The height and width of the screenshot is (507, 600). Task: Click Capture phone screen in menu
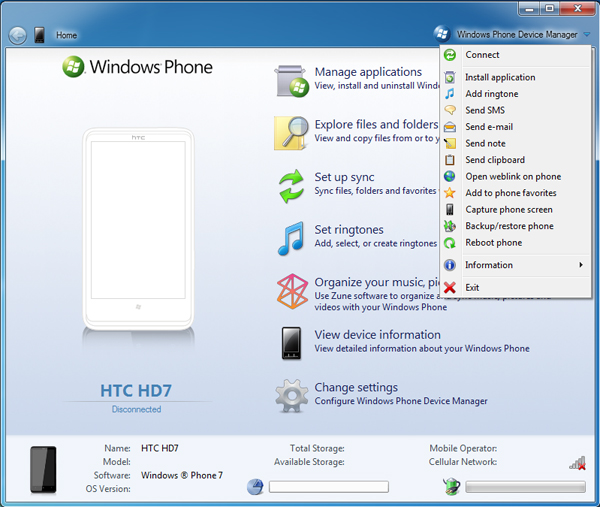(x=508, y=210)
